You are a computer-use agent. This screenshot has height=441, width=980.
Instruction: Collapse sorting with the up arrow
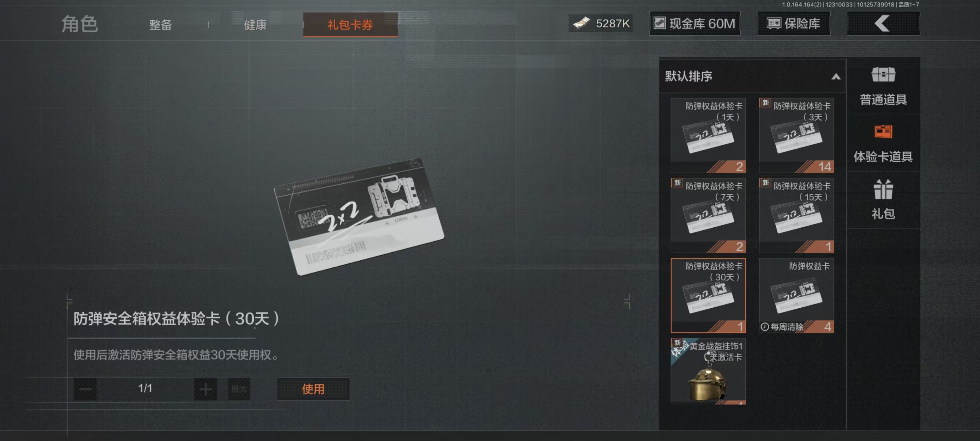pyautogui.click(x=835, y=77)
